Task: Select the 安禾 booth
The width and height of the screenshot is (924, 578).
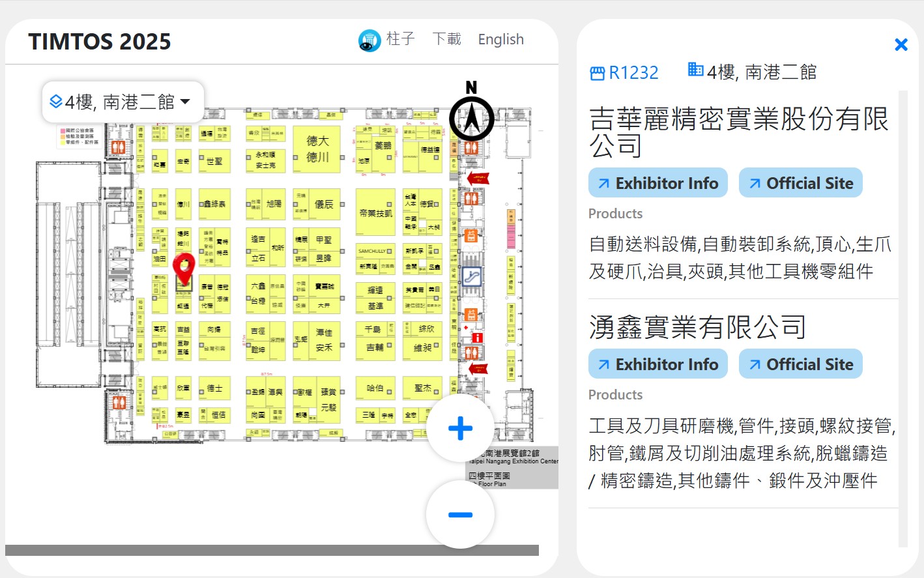Action: tap(324, 347)
